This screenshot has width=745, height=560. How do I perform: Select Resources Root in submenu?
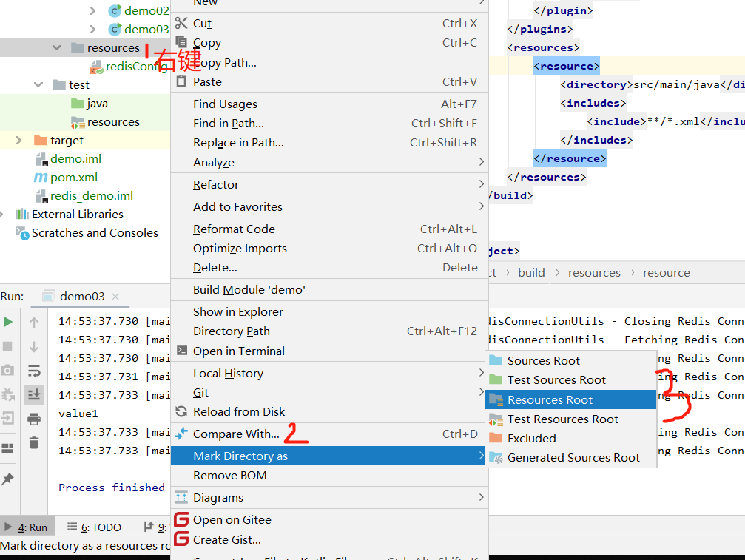point(570,400)
